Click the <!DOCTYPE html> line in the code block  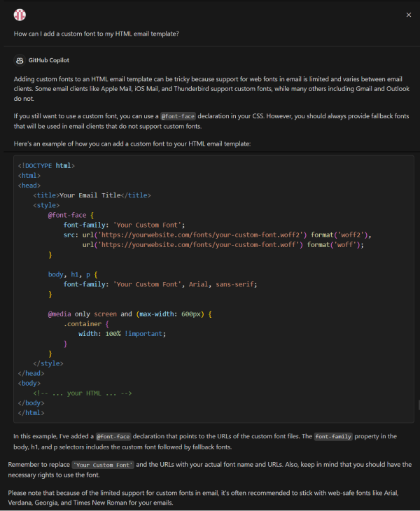coord(46,166)
